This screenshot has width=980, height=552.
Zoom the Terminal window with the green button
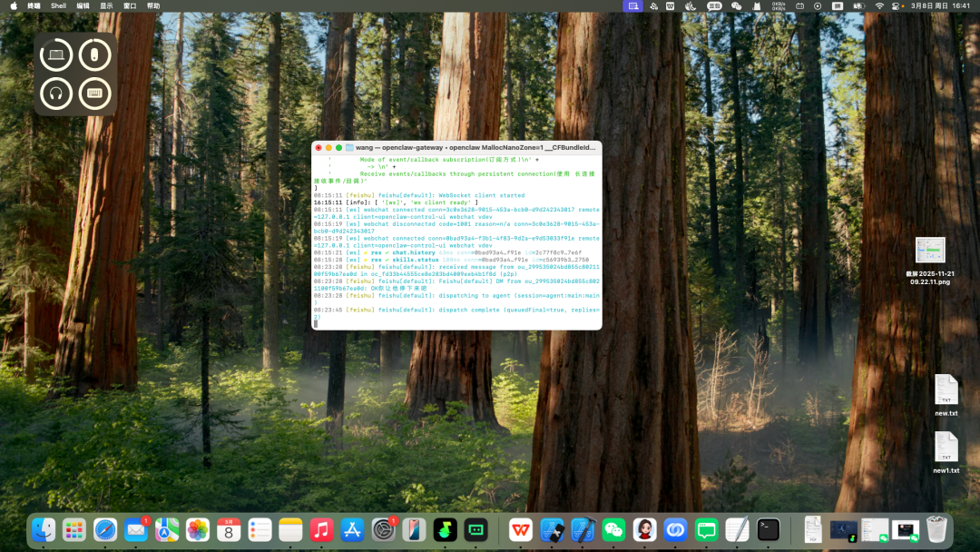(x=338, y=148)
